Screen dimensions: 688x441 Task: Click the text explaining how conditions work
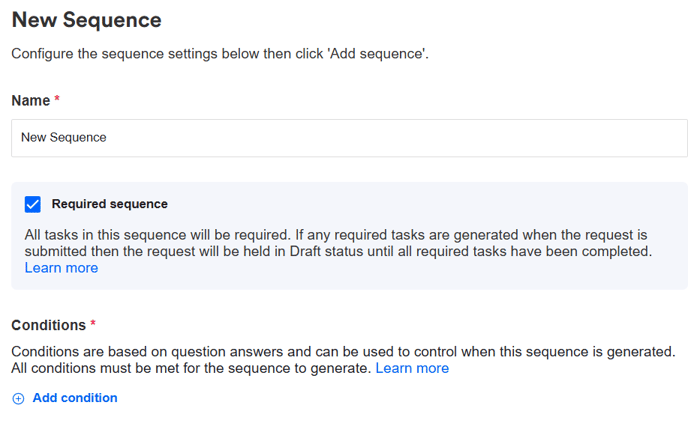(343, 351)
